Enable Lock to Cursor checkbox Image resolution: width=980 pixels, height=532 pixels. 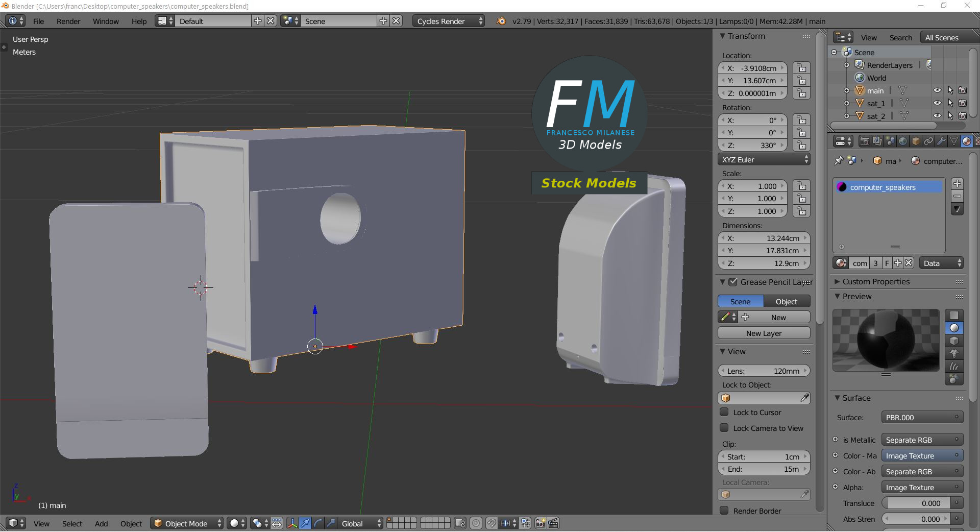click(x=724, y=412)
